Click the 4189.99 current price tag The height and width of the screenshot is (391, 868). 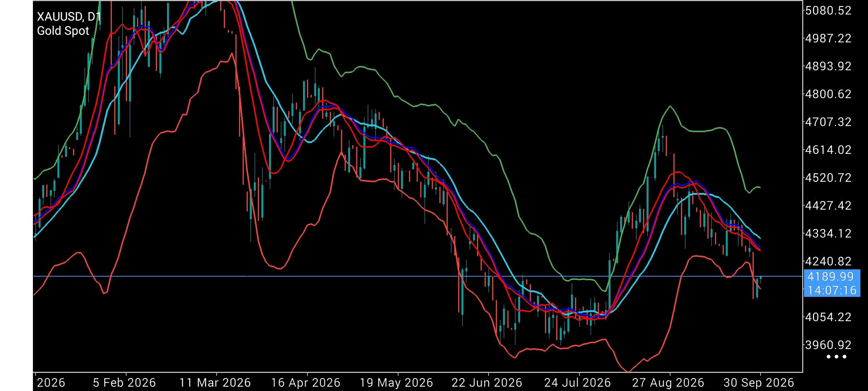click(x=830, y=277)
